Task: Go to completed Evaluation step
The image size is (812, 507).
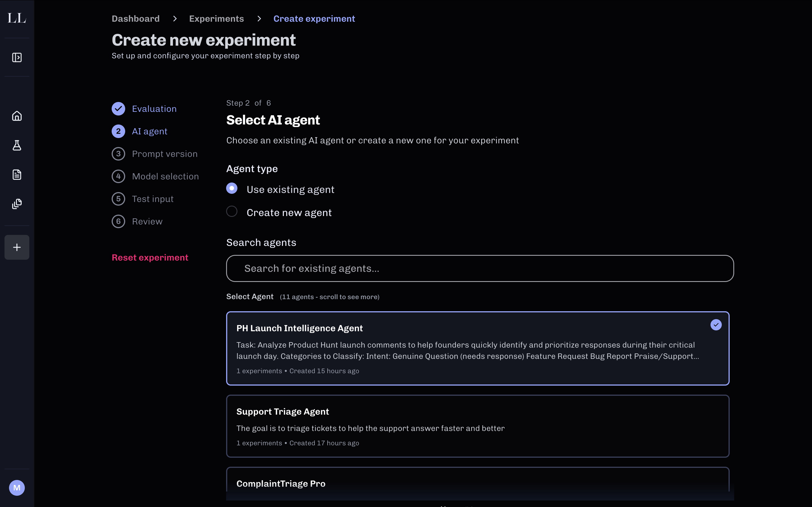Action: [154, 109]
